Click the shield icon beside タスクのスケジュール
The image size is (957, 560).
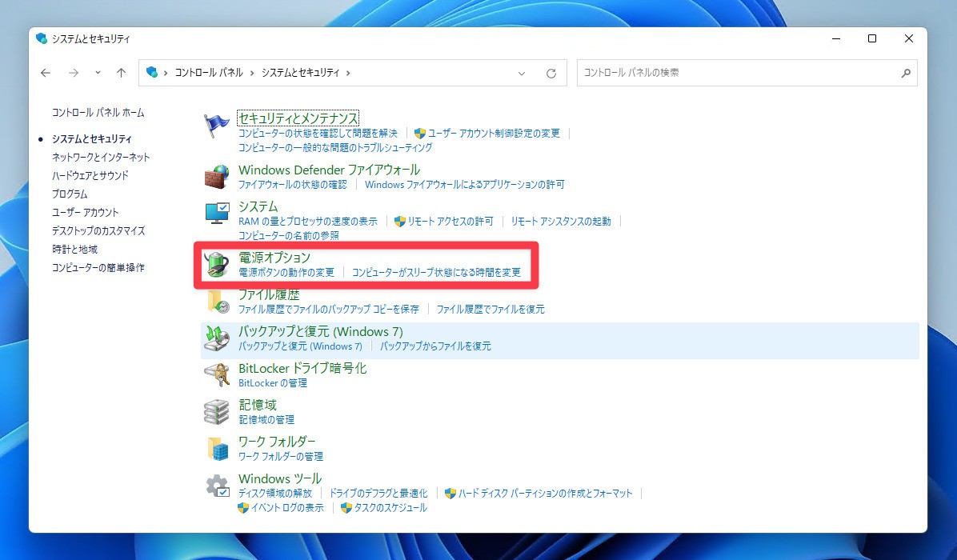(346, 507)
